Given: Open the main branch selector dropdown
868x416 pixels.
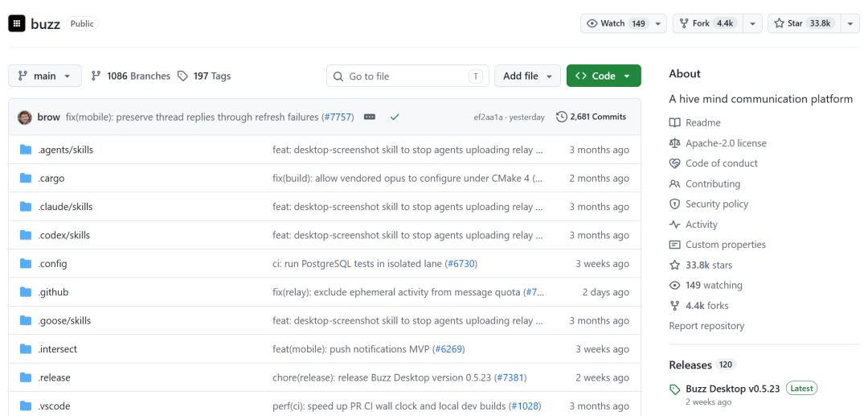Looking at the screenshot, I should click(x=45, y=76).
